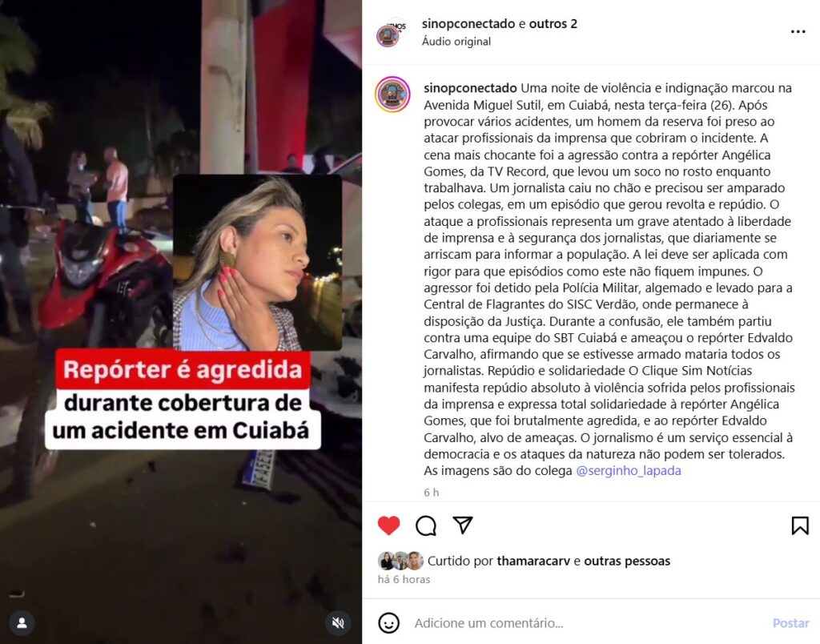Screen dimensions: 820x644
Task: Click the Postar button
Action: [x=790, y=623]
